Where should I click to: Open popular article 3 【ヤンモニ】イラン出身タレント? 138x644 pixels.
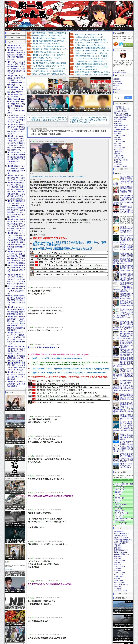coord(16,67)
